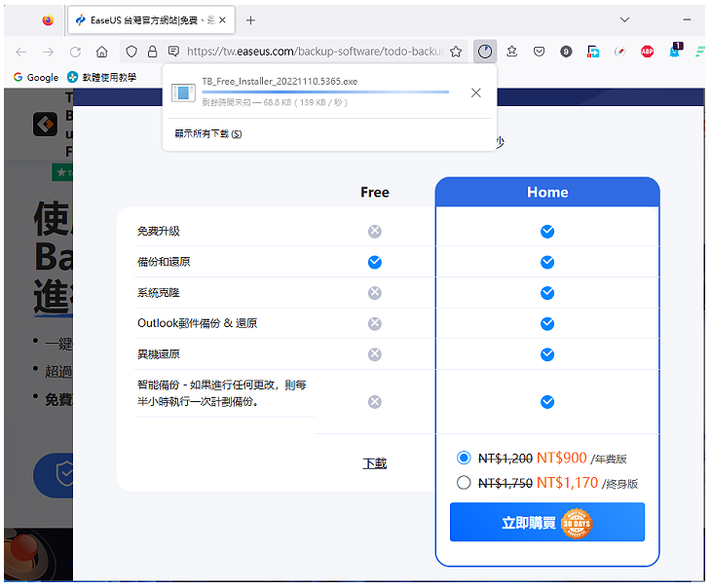Select the Free plan column header
The width and height of the screenshot is (711, 588).
pyautogui.click(x=375, y=192)
